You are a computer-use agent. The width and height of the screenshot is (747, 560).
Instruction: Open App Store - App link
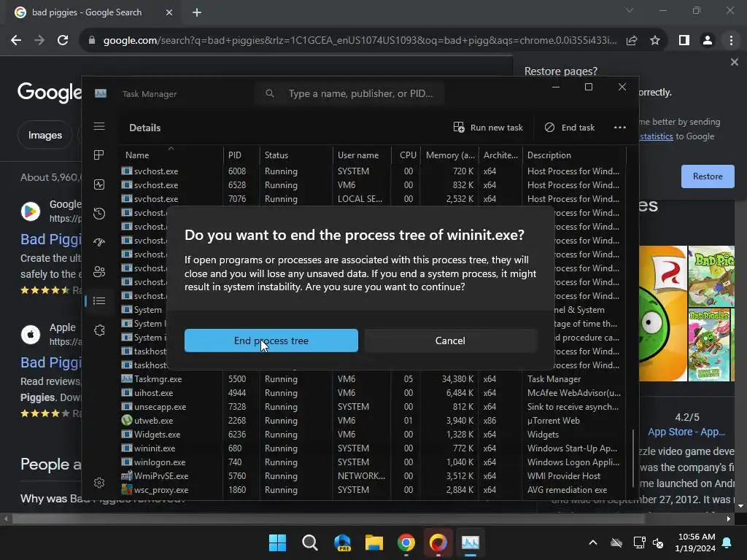pyautogui.click(x=686, y=432)
